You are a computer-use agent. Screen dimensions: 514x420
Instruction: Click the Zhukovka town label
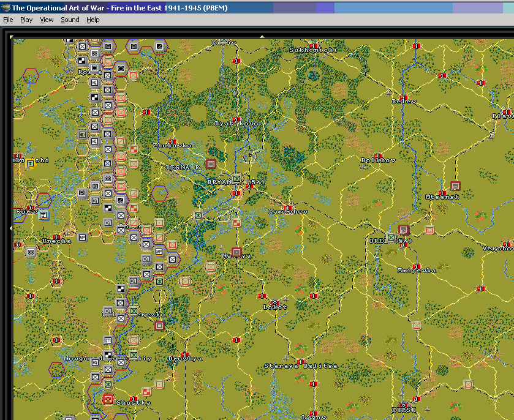pos(172,146)
